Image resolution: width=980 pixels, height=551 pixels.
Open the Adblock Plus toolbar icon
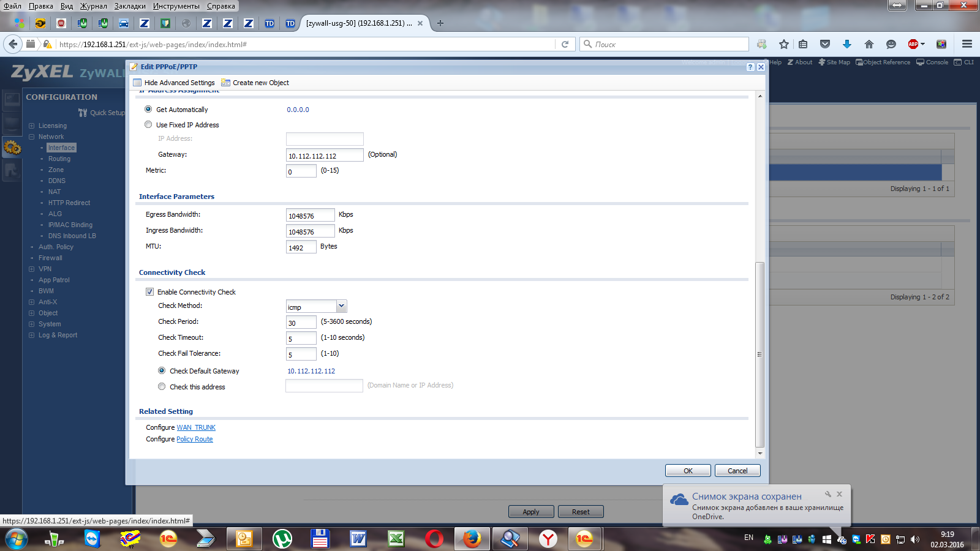(x=913, y=44)
